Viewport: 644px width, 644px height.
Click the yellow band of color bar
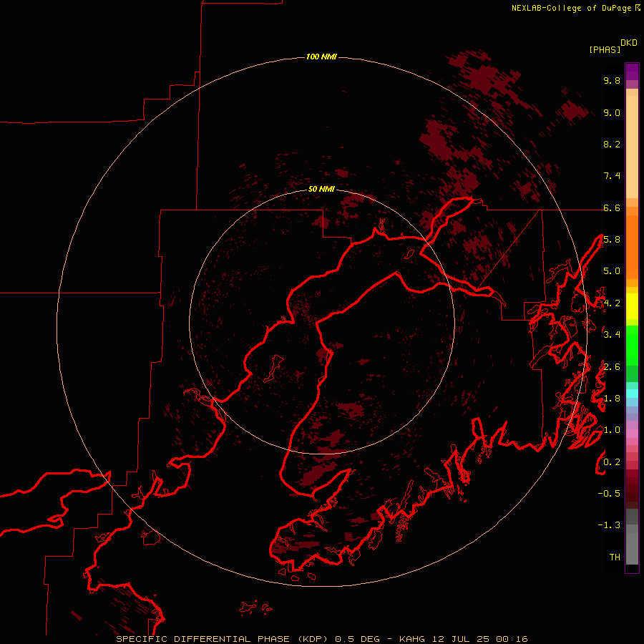click(632, 306)
